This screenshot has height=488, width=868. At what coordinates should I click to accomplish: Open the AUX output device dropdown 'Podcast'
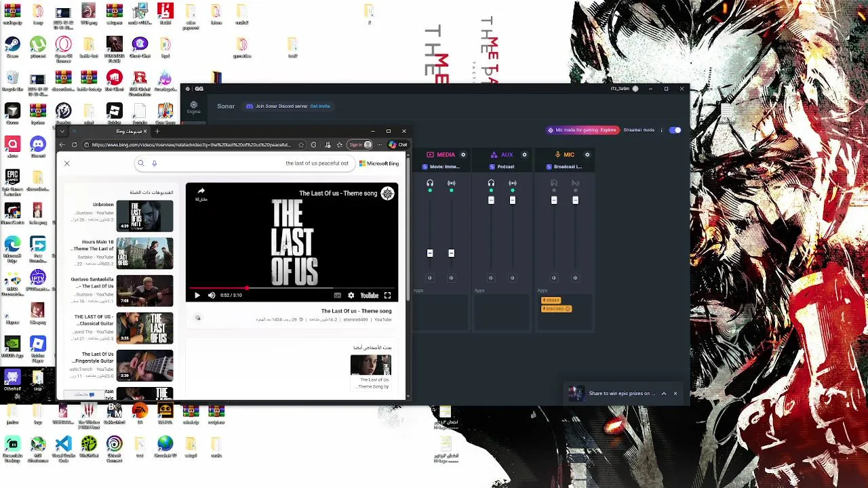tap(502, 167)
